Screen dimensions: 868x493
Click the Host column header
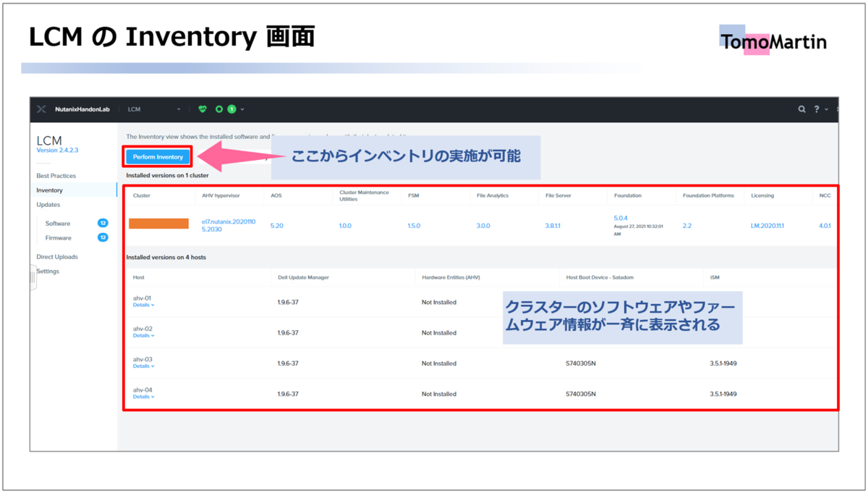139,277
